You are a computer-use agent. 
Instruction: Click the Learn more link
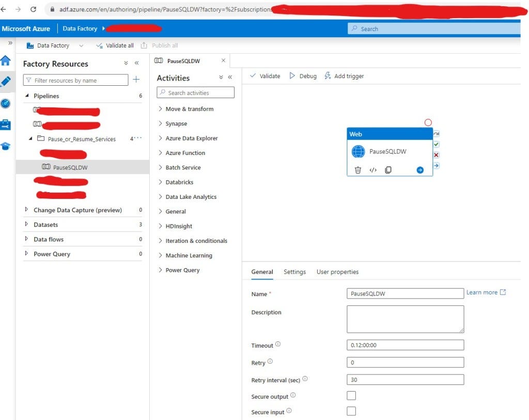pos(482,292)
